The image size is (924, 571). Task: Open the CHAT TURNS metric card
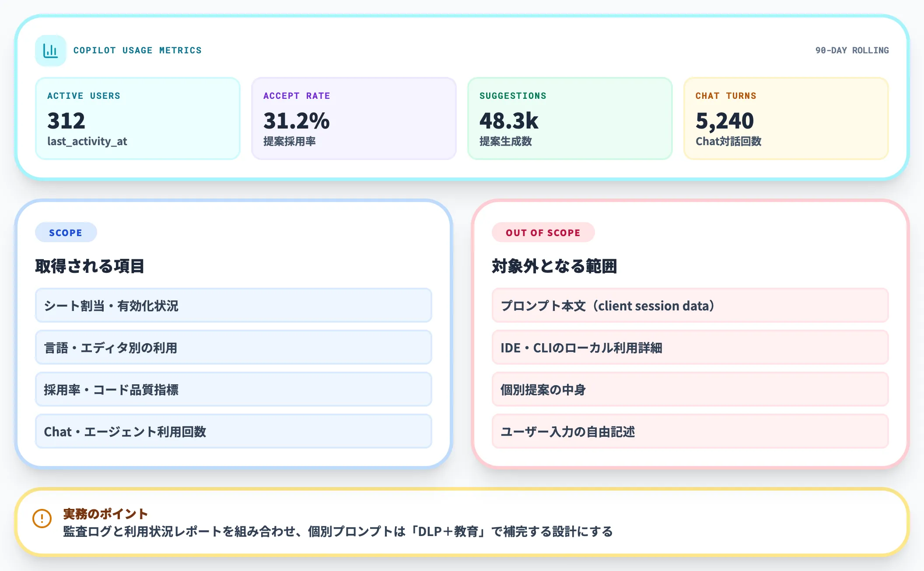click(786, 118)
